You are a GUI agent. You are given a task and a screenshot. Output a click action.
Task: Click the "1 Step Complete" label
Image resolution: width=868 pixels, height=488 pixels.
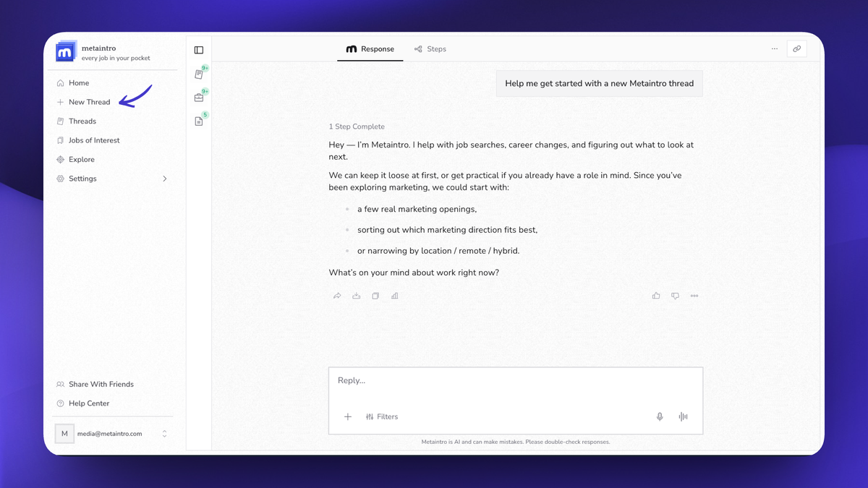[x=357, y=127]
